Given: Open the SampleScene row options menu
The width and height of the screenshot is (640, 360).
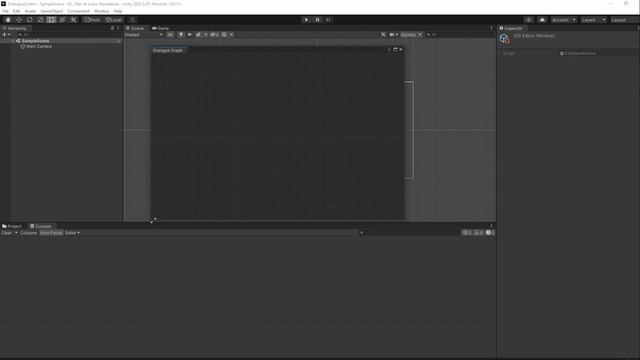Looking at the screenshot, I should pos(119,41).
